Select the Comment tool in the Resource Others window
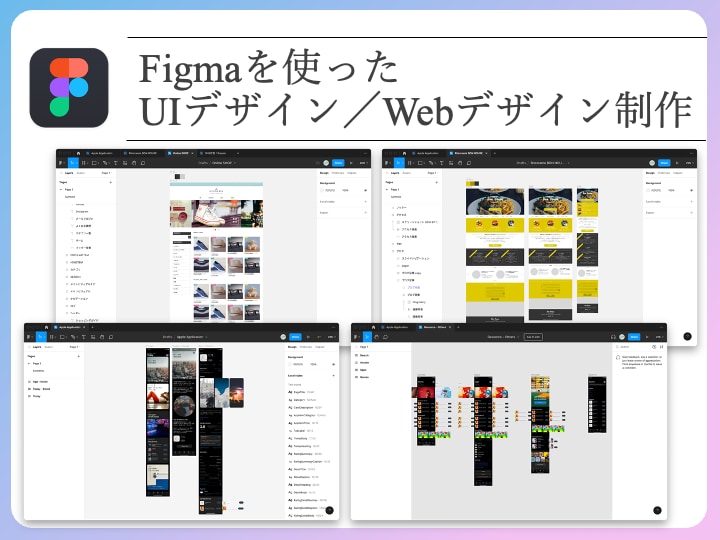This screenshot has width=720, height=540. tap(386, 337)
